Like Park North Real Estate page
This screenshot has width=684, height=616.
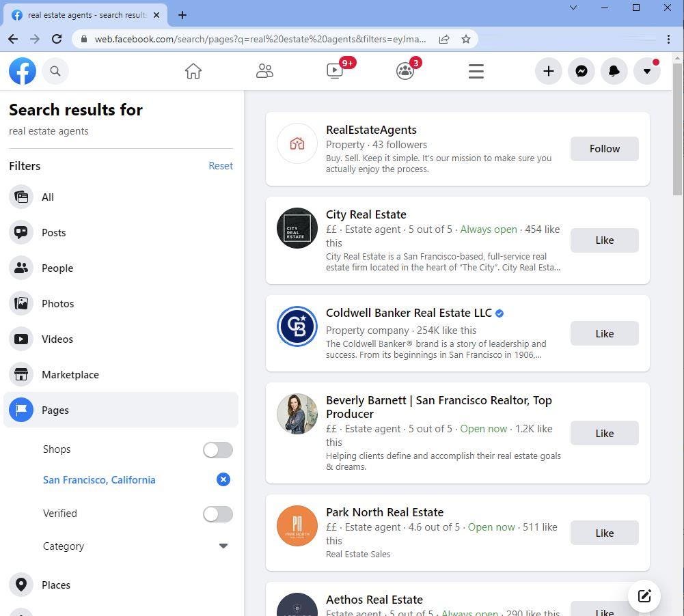point(604,533)
